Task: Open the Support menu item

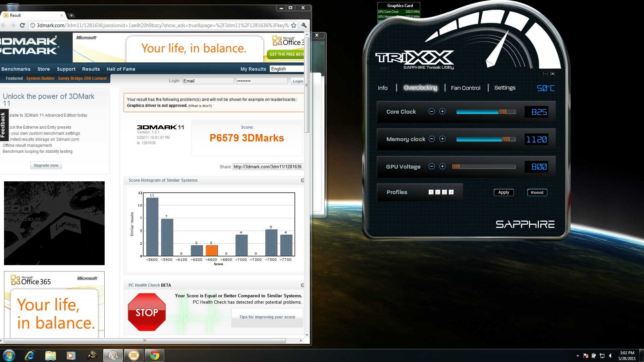Action: point(66,69)
